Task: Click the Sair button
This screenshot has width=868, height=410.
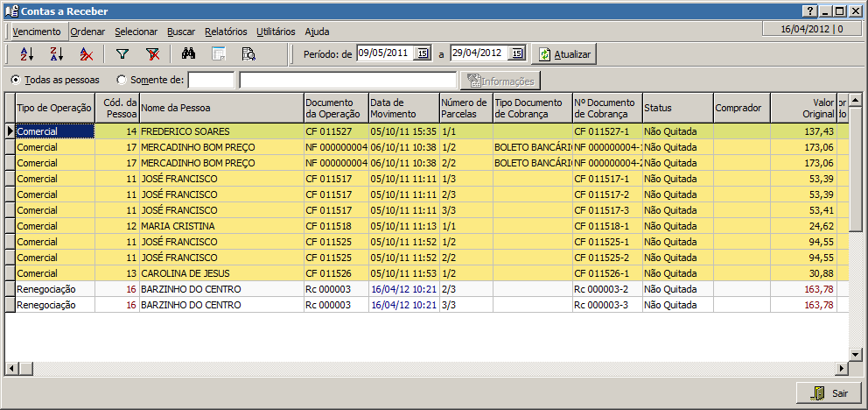Action: tap(828, 393)
